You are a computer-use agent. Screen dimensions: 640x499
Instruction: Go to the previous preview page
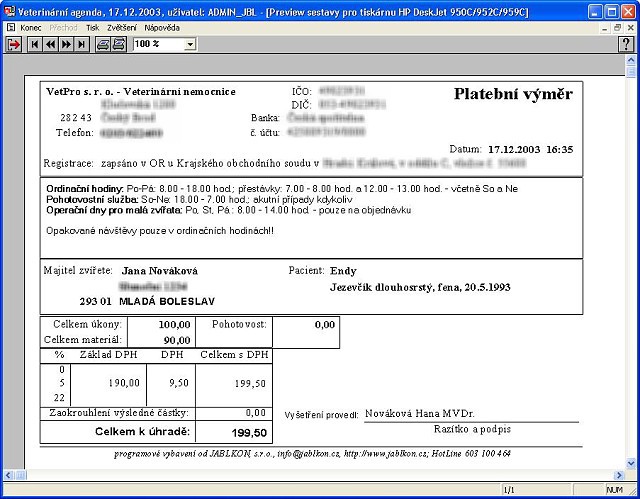[x=51, y=44]
